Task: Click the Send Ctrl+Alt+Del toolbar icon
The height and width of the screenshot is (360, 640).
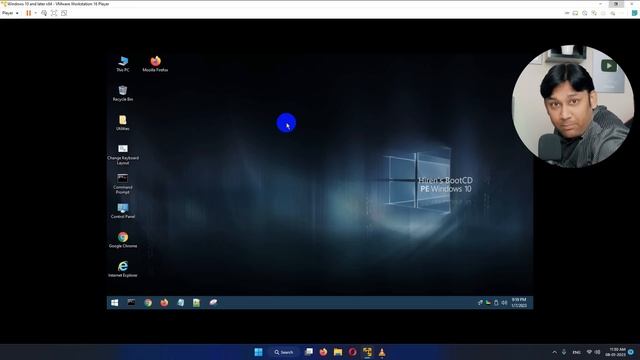Action: click(x=44, y=13)
